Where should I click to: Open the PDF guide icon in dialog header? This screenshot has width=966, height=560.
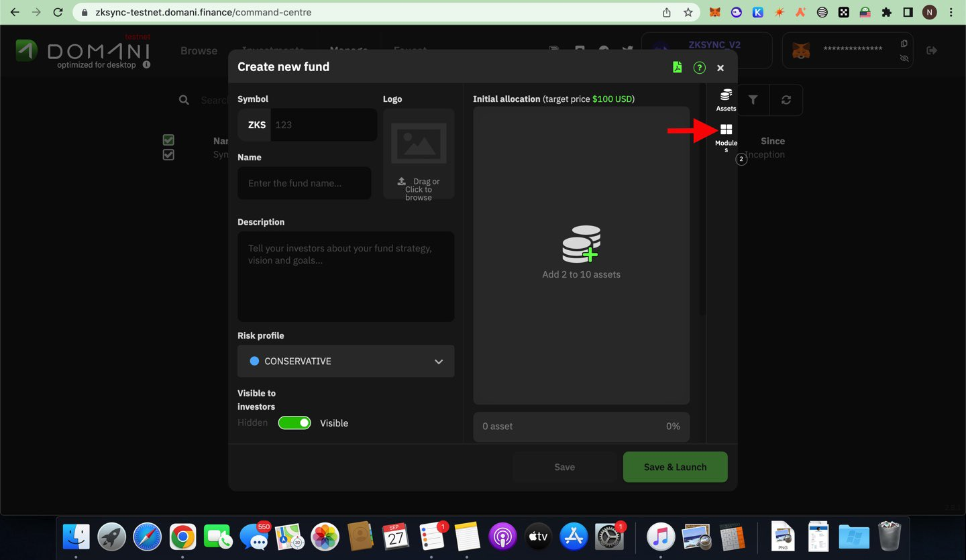click(x=678, y=67)
